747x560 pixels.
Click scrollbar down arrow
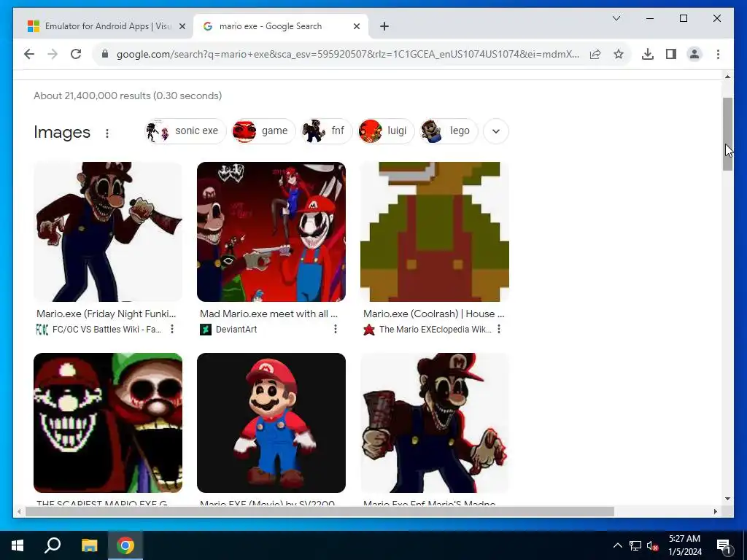727,499
